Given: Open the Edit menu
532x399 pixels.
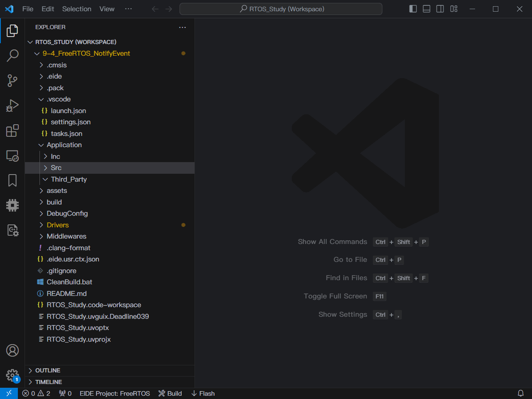Looking at the screenshot, I should 48,9.
